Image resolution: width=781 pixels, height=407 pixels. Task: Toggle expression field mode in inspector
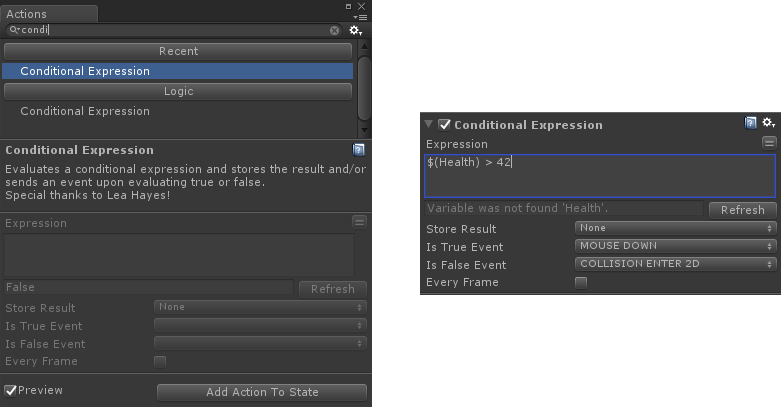tap(769, 143)
